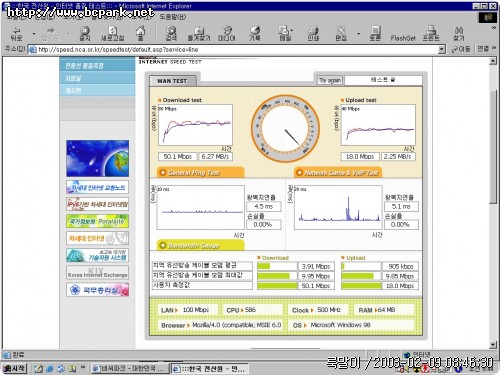Switch to the 비씨파크 taskbar window button
The width and height of the screenshot is (500, 375).
[x=130, y=368]
